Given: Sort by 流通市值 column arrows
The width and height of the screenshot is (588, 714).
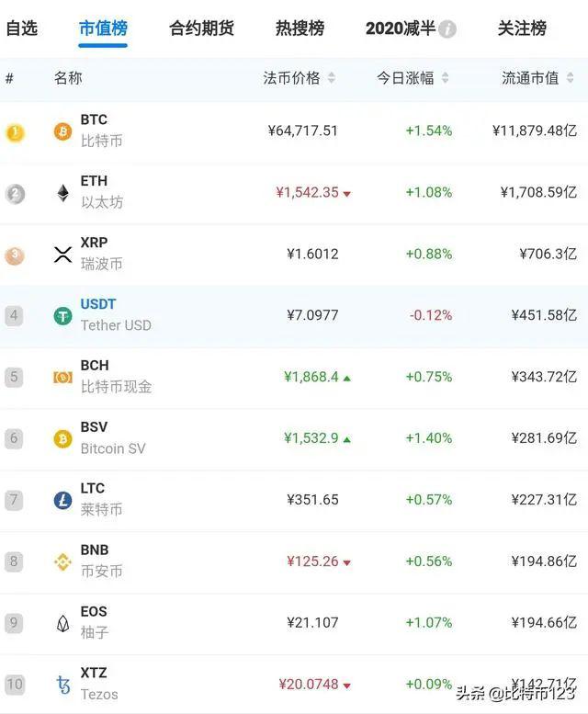Looking at the screenshot, I should [571, 79].
